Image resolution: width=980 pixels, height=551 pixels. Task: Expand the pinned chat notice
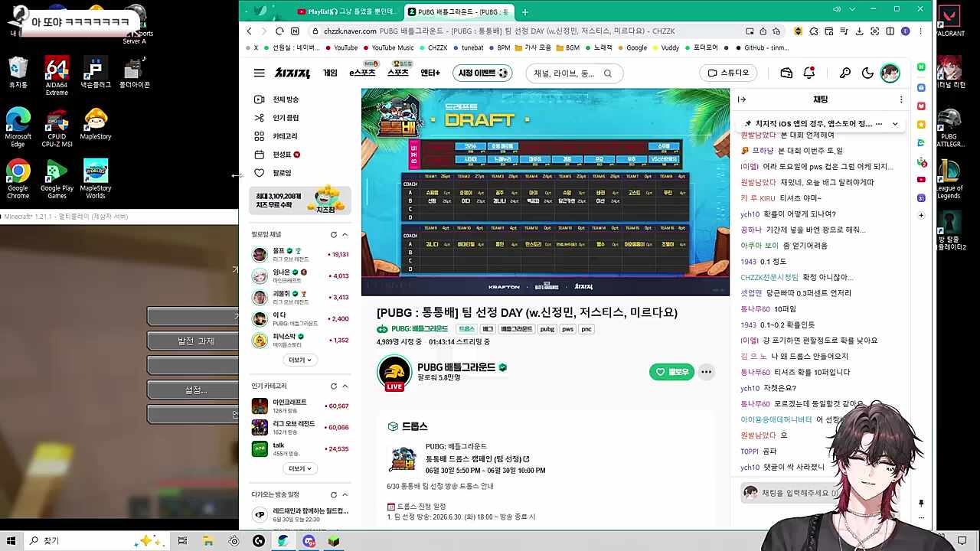[895, 124]
